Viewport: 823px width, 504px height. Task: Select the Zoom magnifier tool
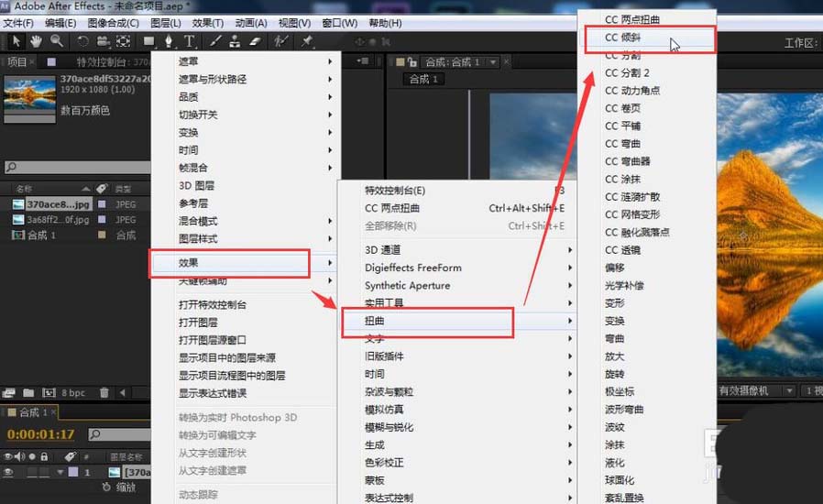(x=56, y=41)
